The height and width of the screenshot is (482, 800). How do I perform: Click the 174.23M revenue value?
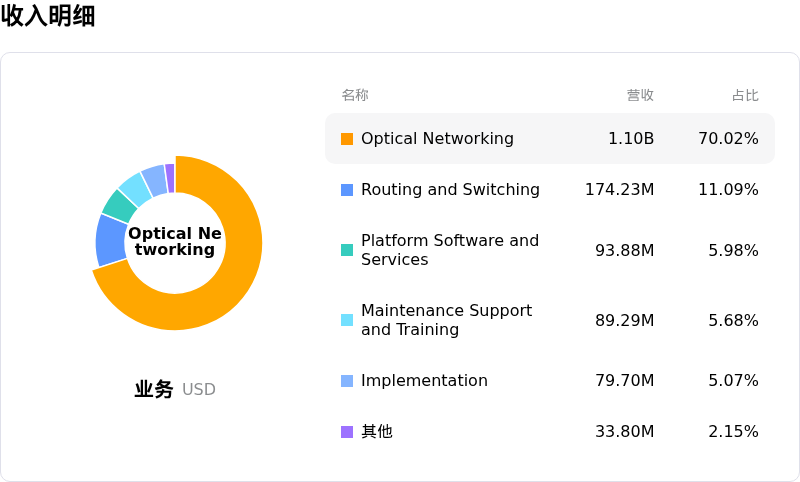coord(619,189)
